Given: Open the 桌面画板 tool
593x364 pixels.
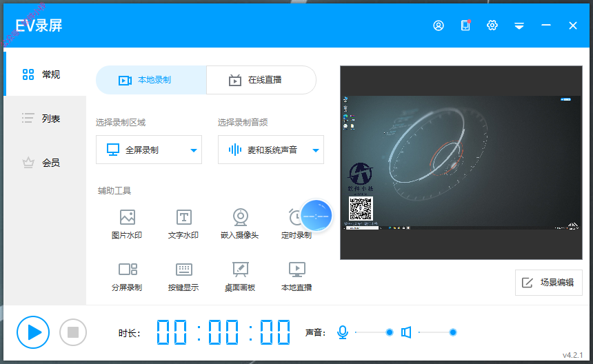Looking at the screenshot, I should click(x=240, y=276).
